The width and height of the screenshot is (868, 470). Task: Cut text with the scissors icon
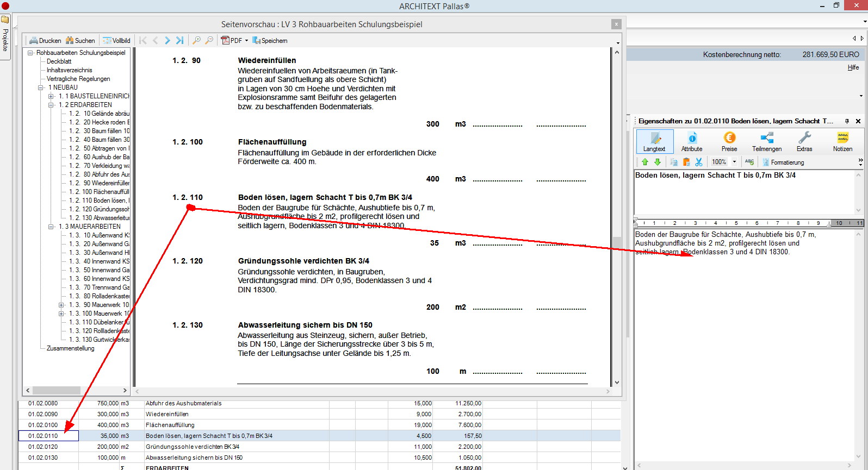coord(699,162)
